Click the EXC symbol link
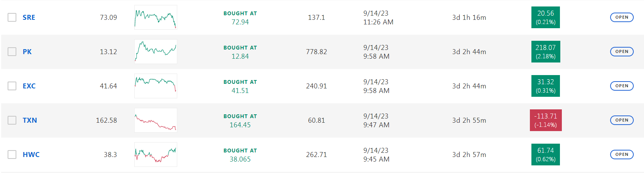This screenshot has height=173, width=644. pyautogui.click(x=29, y=86)
